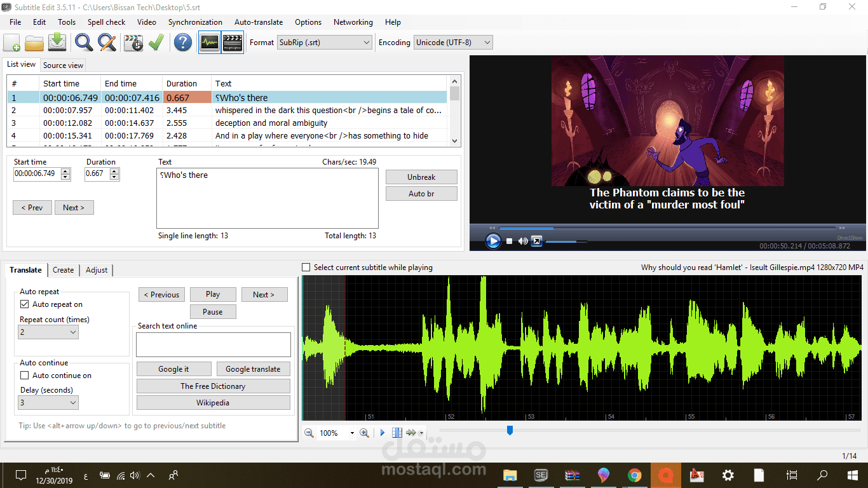Show hidden system tray icons chevron
The width and height of the screenshot is (868, 488).
tap(151, 475)
